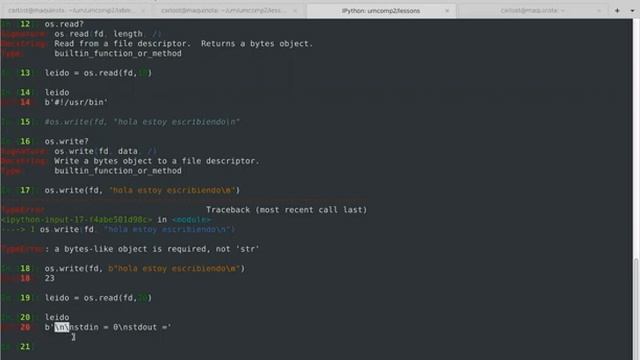The image size is (640, 360).
Task: Click the commented os.write line at prompt 15
Action: point(142,122)
